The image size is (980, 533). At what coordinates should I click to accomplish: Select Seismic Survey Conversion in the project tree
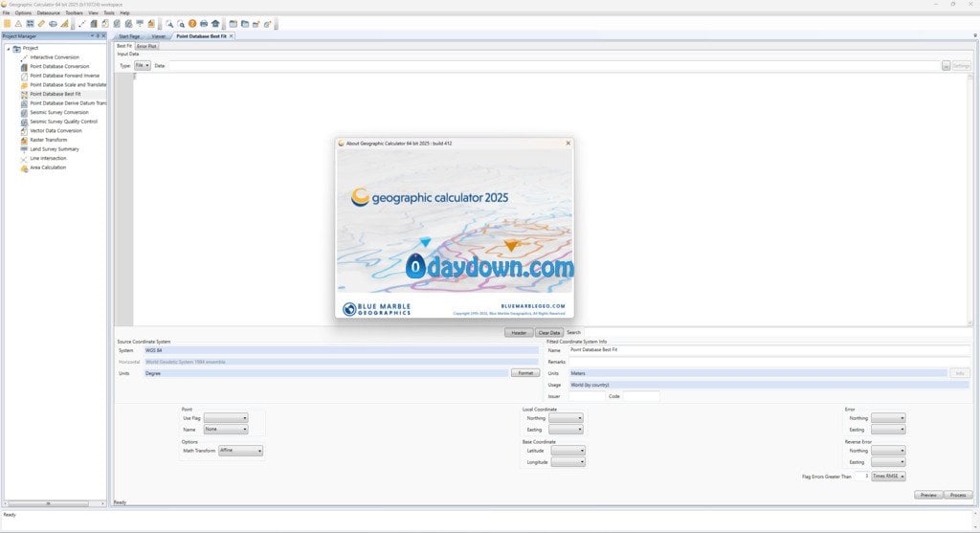pos(59,113)
